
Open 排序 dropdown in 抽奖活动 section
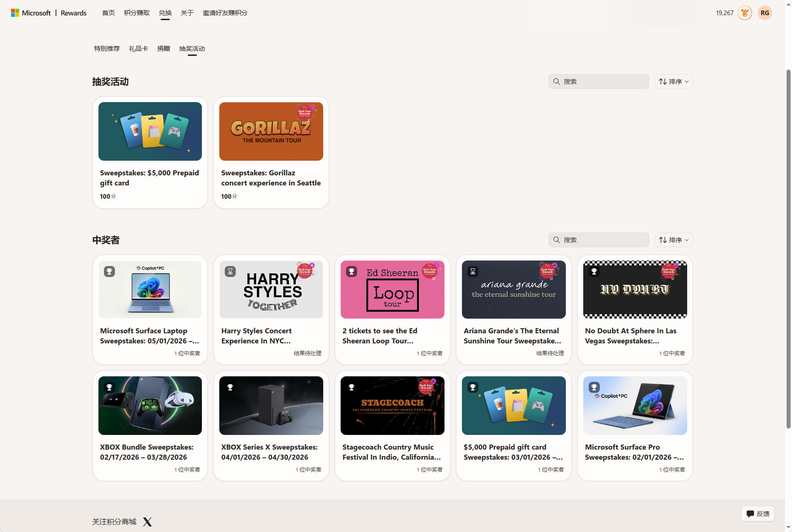click(x=673, y=81)
